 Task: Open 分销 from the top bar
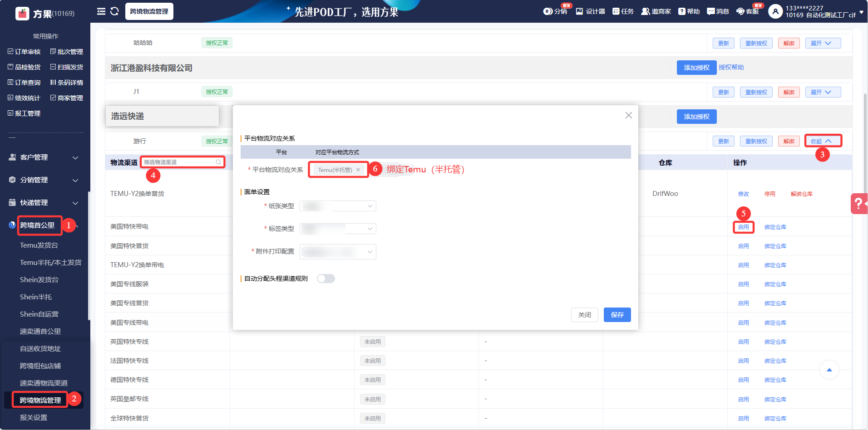pyautogui.click(x=555, y=11)
